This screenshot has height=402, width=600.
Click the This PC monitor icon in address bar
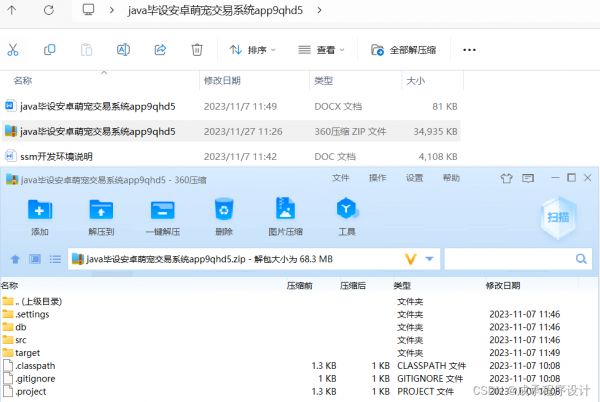88,10
